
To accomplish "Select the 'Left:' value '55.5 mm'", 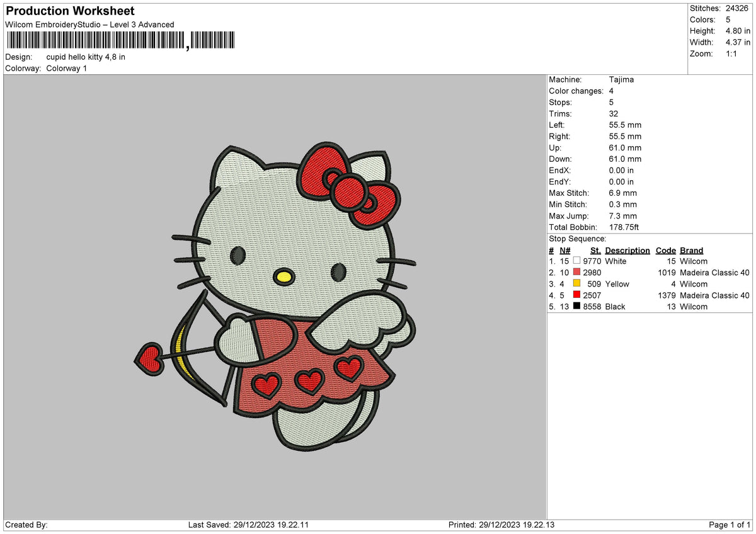I will [625, 125].
